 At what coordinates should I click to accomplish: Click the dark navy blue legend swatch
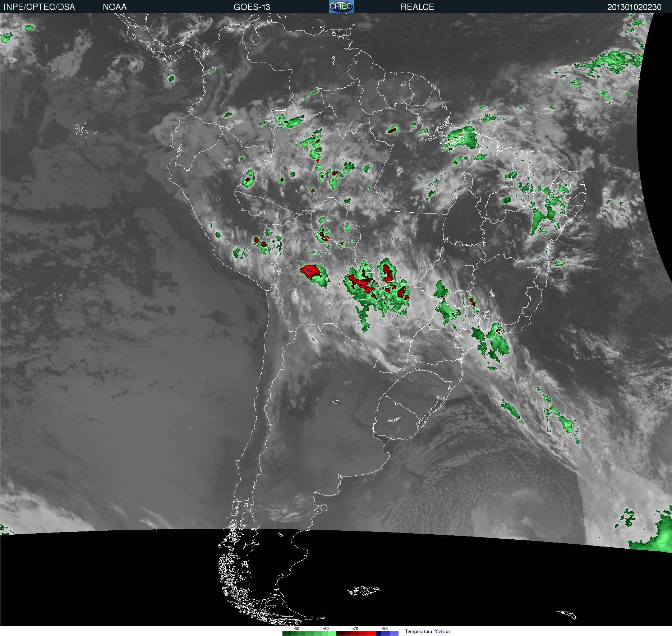coord(378,633)
